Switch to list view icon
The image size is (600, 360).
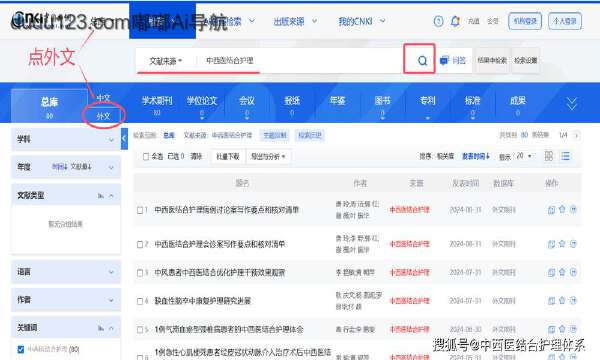tap(565, 156)
